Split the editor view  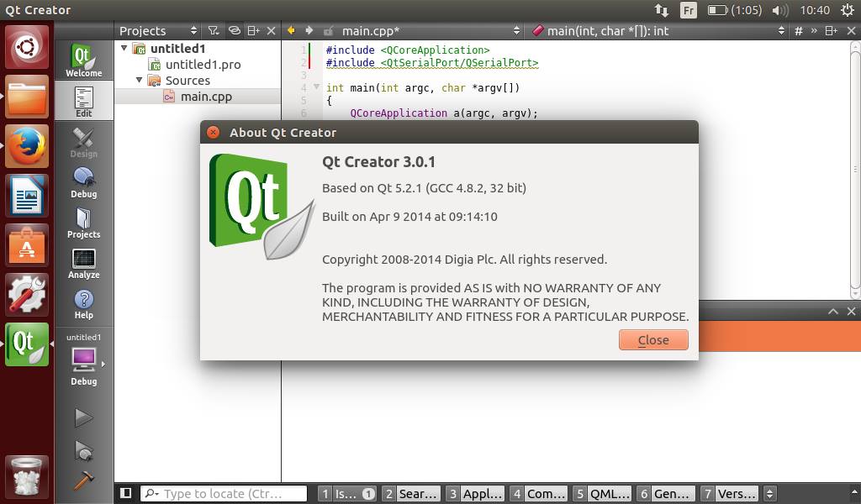tap(832, 31)
